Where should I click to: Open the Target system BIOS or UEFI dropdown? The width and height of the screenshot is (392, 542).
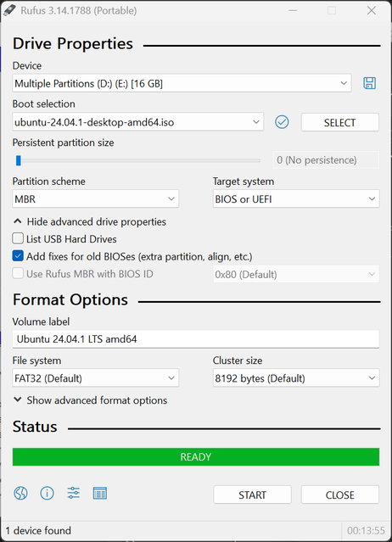click(x=296, y=198)
